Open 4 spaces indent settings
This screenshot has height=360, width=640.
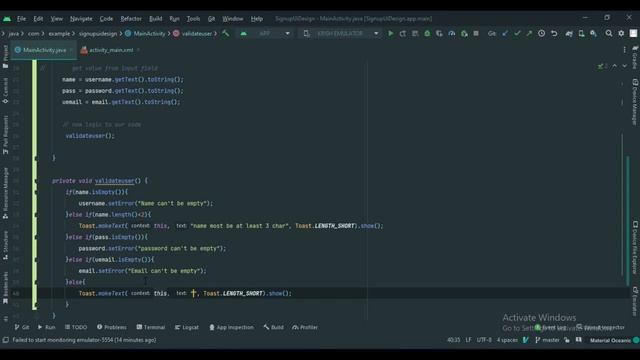click(x=507, y=340)
